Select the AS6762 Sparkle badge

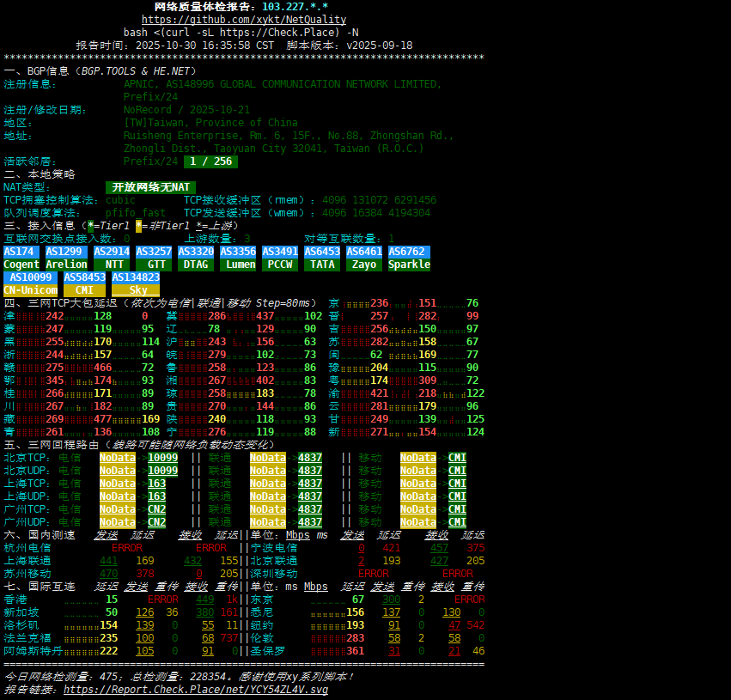click(x=409, y=258)
